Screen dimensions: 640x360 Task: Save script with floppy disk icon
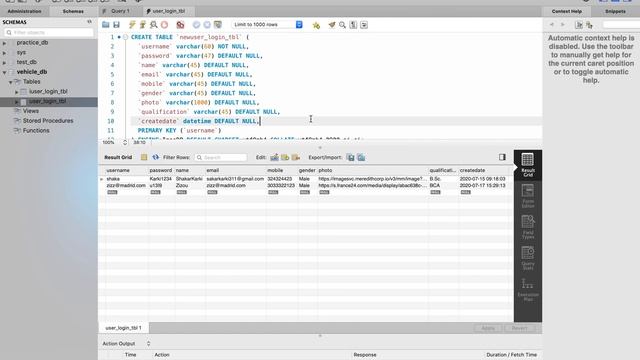116,25
